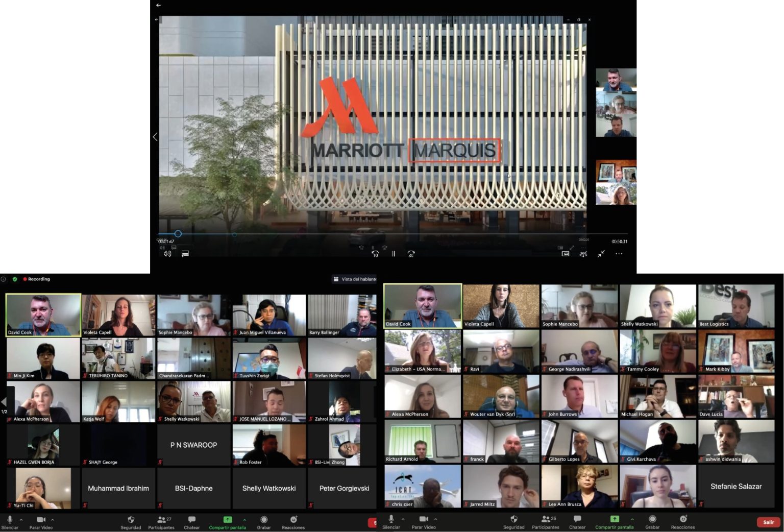
Task: Select chris cser ICAT logo tile
Action: point(423,486)
